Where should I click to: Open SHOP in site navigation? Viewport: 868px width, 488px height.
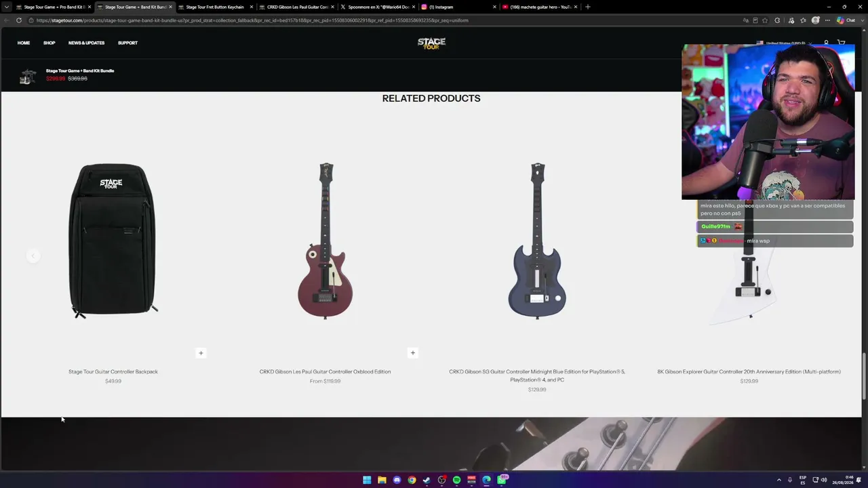pos(50,43)
